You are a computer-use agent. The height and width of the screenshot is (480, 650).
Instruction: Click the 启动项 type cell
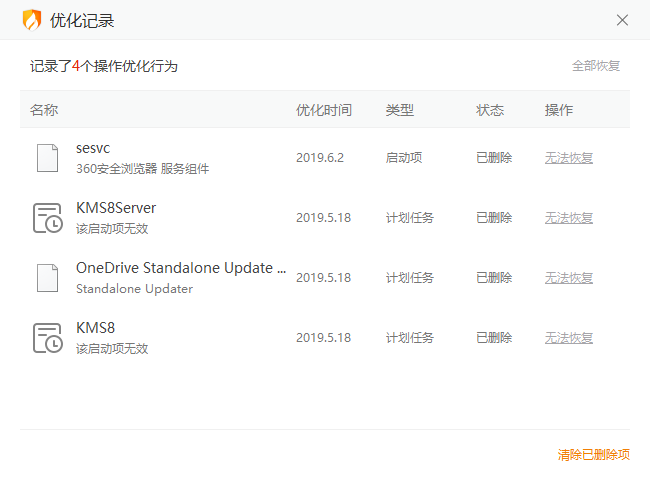404,158
